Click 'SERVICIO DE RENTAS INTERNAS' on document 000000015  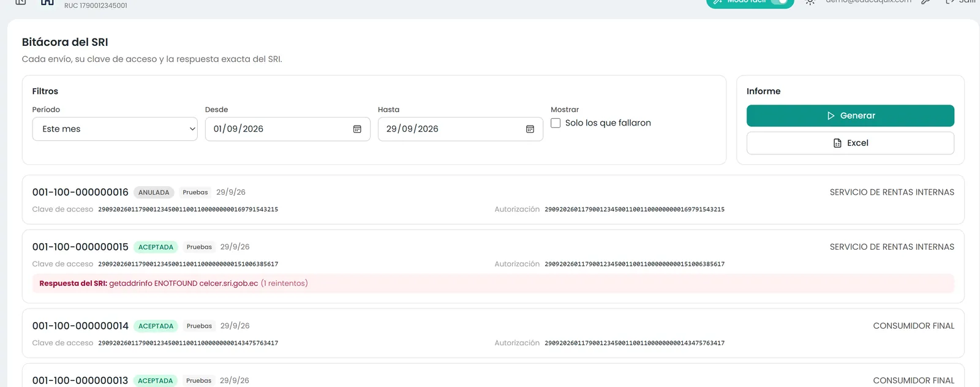click(892, 247)
